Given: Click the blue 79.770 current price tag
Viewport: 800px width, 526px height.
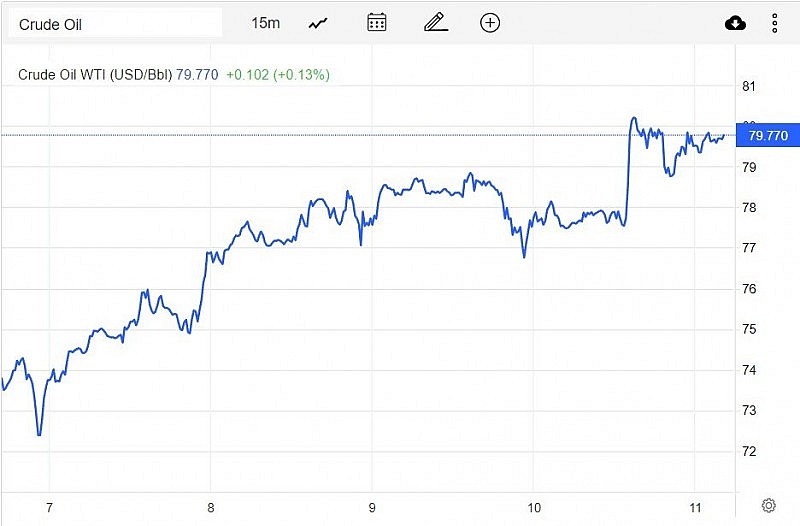Looking at the screenshot, I should click(768, 135).
